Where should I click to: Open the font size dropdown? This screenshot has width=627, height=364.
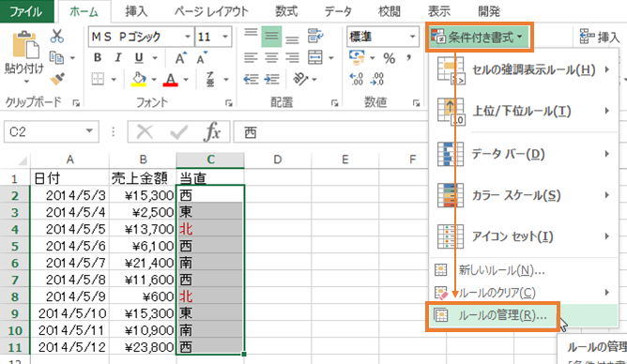pos(225,37)
